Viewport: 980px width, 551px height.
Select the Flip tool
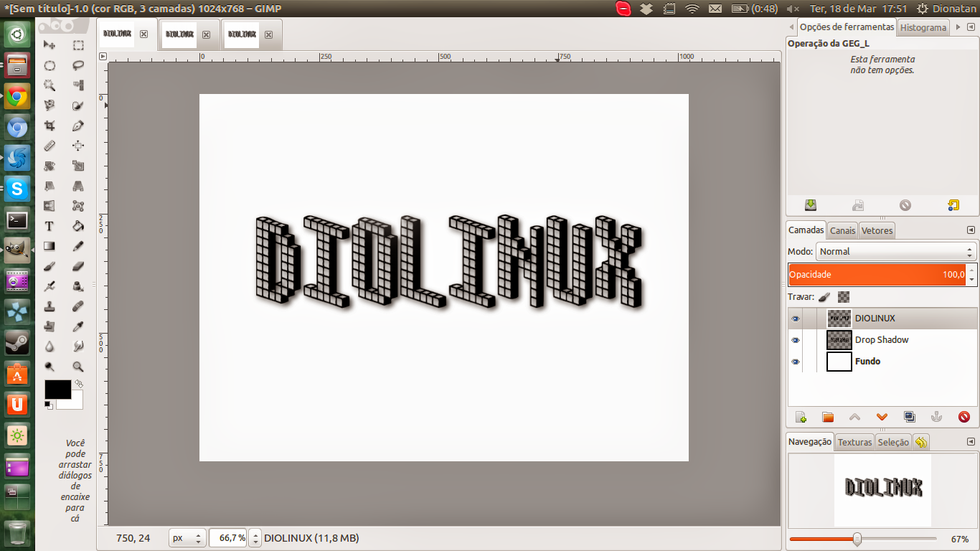[50, 206]
